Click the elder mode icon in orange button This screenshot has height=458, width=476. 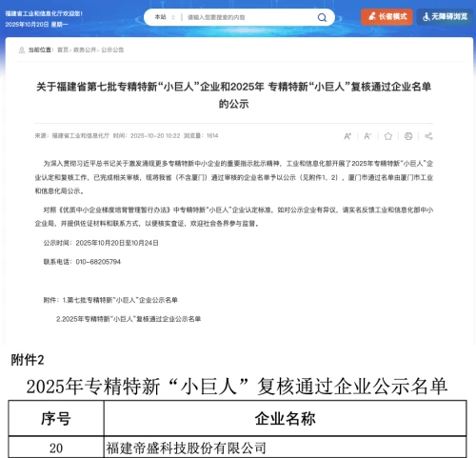[x=372, y=16]
